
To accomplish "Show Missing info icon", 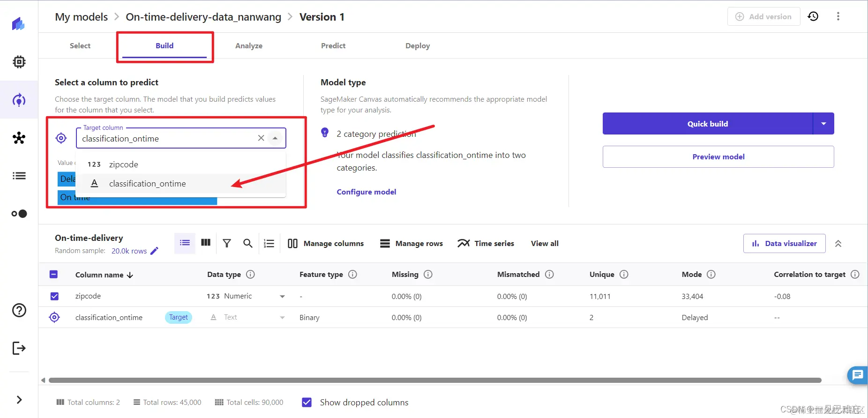I will click(428, 274).
